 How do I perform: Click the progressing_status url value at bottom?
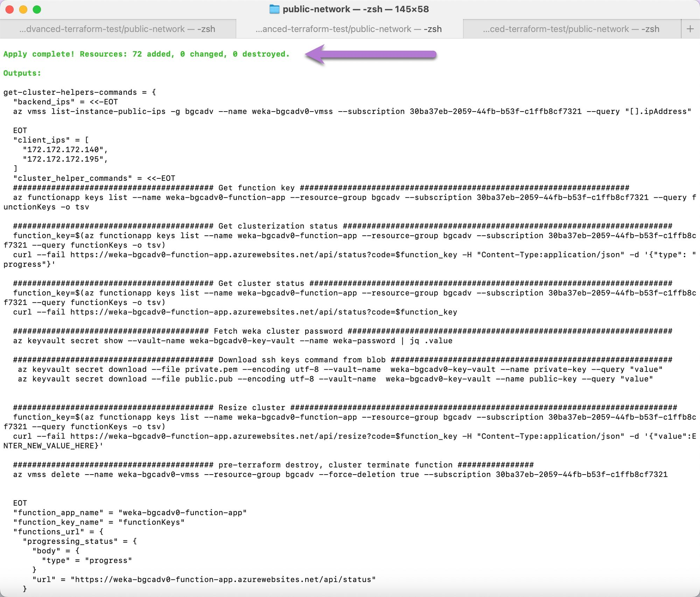[223, 580]
